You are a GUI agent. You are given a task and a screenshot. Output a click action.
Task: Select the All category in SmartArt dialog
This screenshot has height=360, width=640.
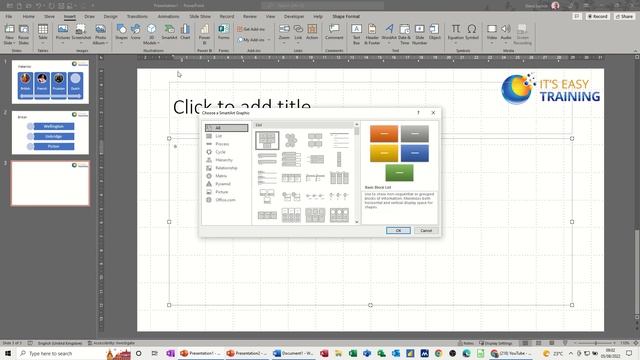click(226, 128)
